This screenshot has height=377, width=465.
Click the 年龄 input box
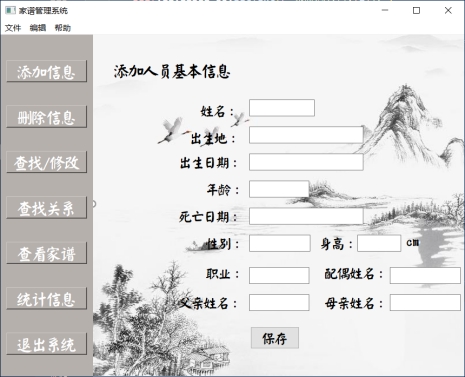[x=279, y=189]
